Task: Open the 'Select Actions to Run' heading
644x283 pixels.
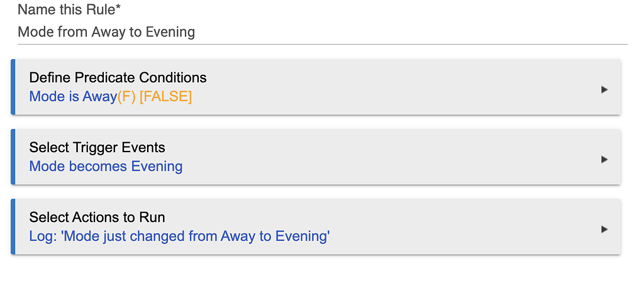Action: [x=97, y=218]
